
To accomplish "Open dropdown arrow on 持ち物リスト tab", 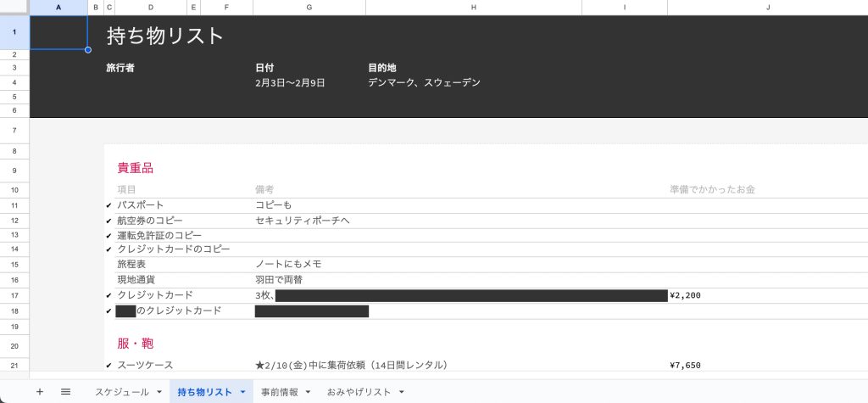I will pyautogui.click(x=242, y=392).
